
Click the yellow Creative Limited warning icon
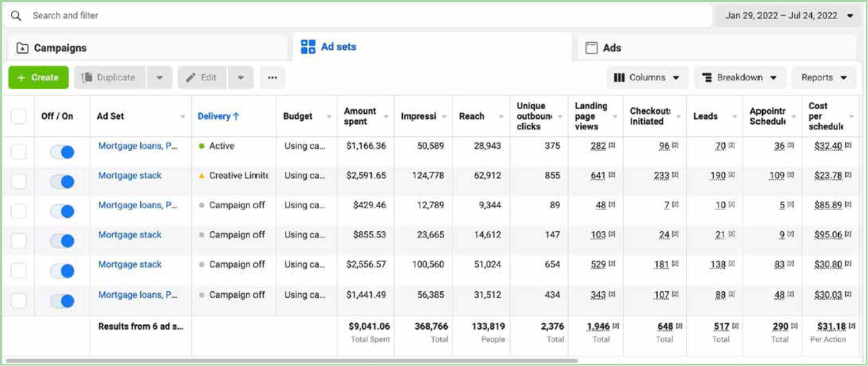[x=202, y=176]
